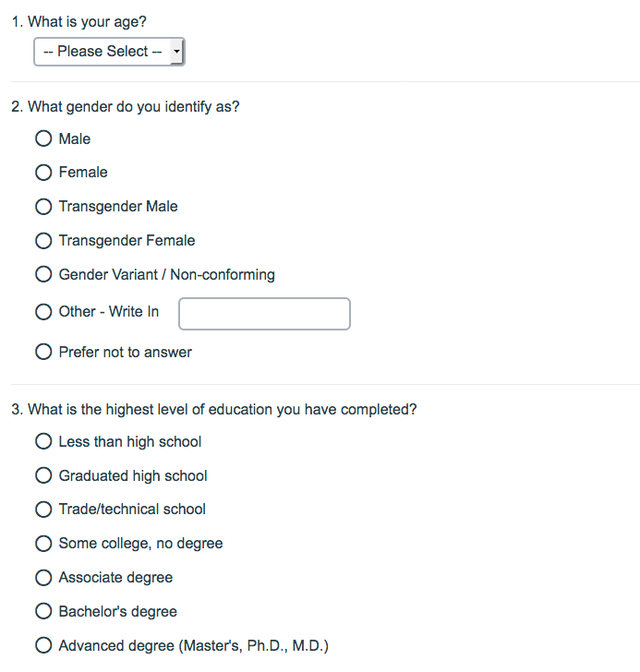Select Transgender Male option

tap(43, 207)
